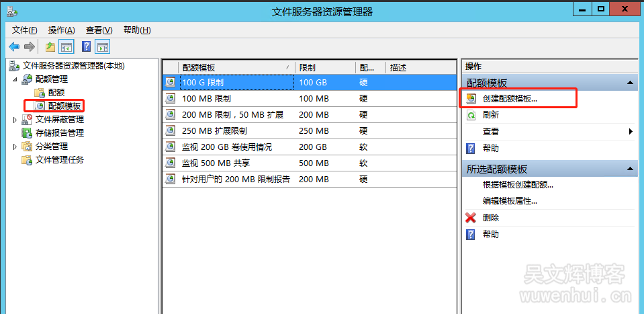Click the Up one level folder icon
This screenshot has width=644, height=314.
pos(50,46)
